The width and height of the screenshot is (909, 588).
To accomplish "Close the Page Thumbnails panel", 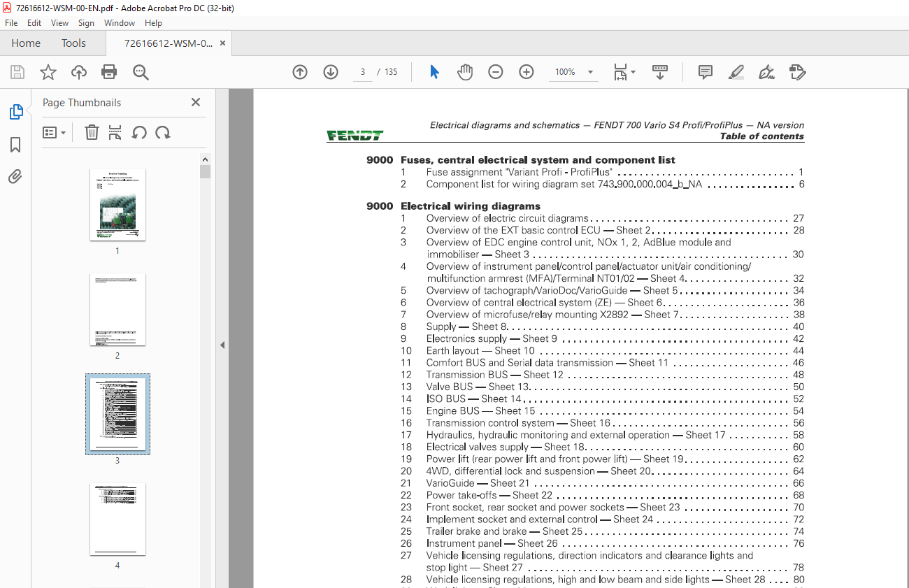I will point(196,103).
